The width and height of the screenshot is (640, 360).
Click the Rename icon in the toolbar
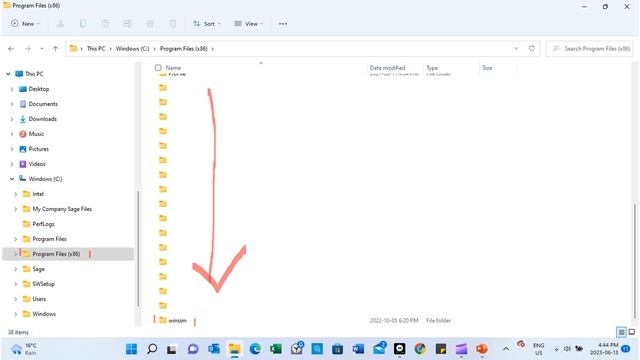(128, 24)
